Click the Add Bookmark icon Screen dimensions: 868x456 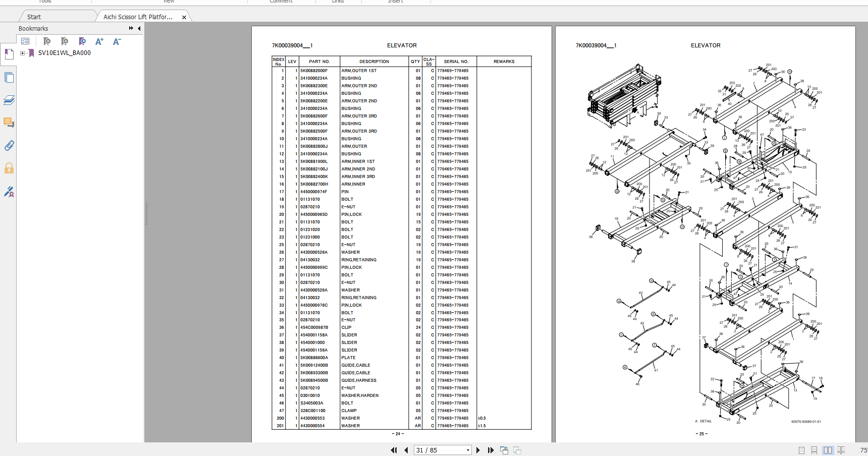[64, 41]
